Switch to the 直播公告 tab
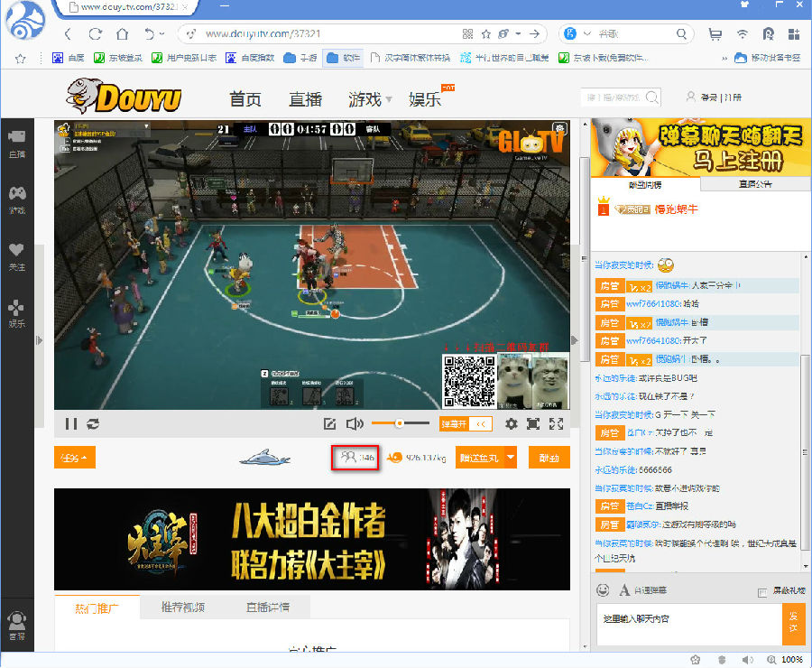 [755, 184]
